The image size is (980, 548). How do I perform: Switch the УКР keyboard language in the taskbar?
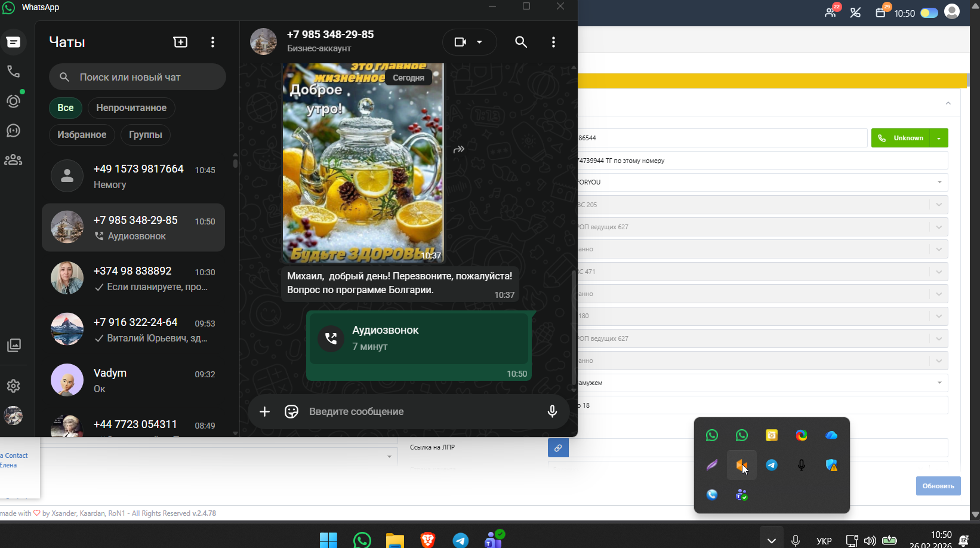824,541
